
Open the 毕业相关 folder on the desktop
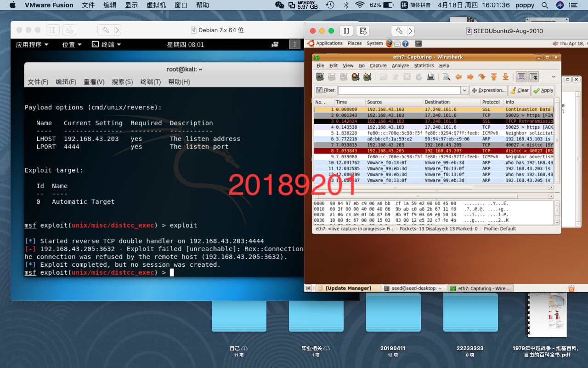click(316, 313)
